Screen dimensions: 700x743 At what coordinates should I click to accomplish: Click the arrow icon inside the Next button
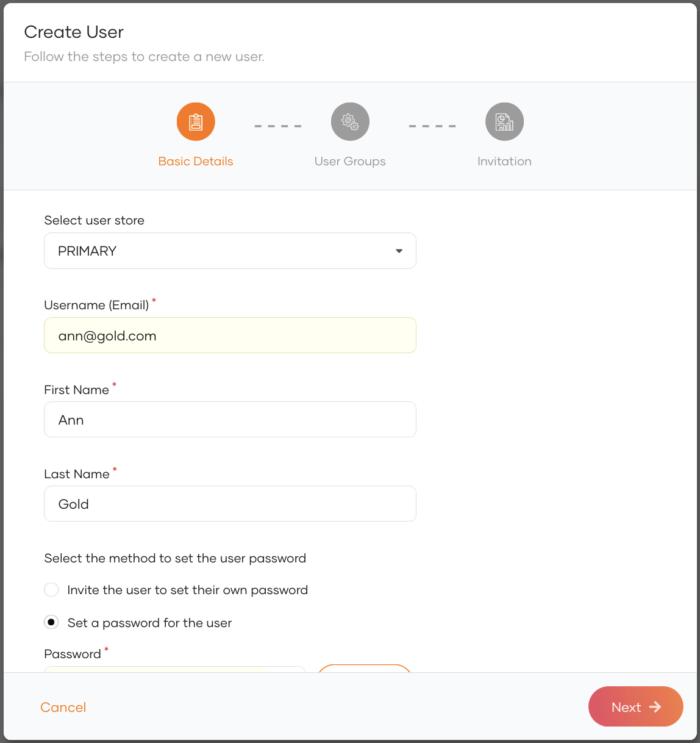pos(656,706)
